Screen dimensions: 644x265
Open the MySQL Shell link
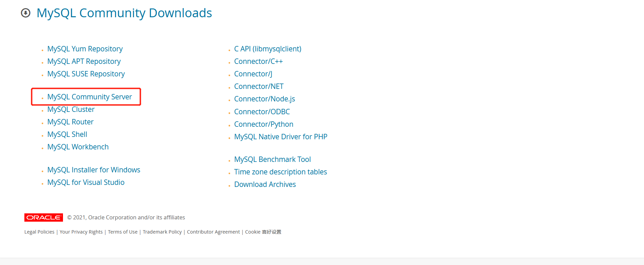pyautogui.click(x=67, y=135)
